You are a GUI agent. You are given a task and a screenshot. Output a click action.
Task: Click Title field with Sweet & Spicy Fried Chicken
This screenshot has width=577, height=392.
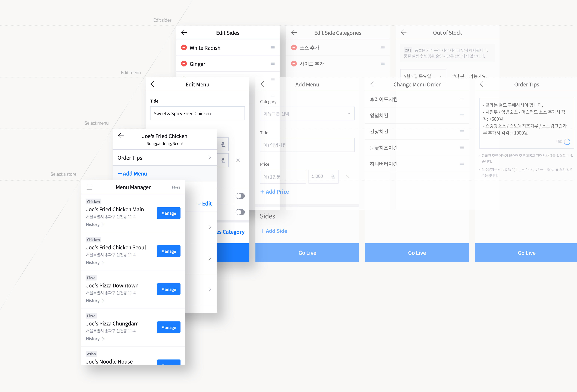(197, 113)
